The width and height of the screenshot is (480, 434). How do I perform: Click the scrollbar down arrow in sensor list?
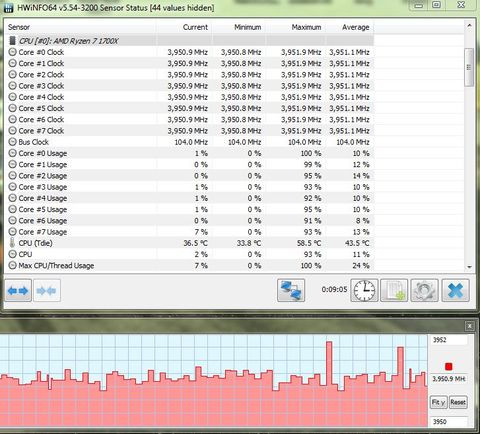point(469,267)
